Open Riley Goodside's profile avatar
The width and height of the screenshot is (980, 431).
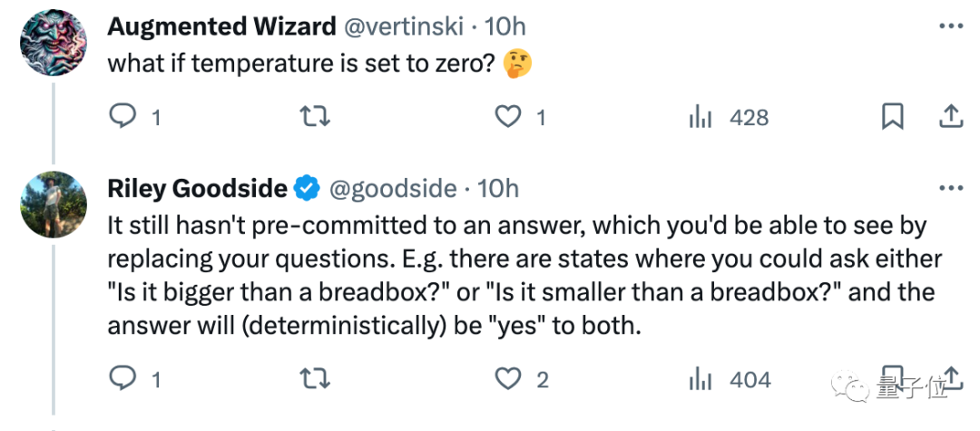pos(52,204)
